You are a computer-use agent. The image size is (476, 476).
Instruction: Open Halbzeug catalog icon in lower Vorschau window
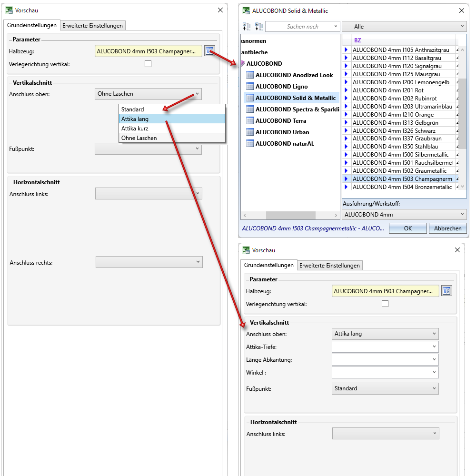[446, 291]
